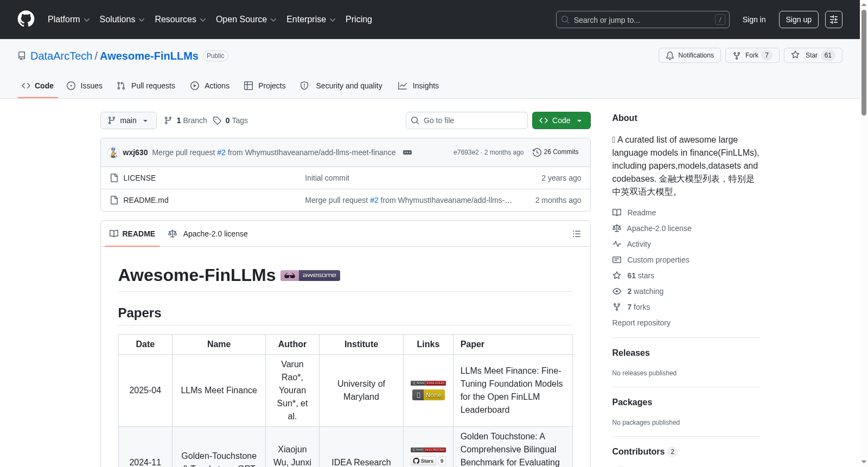Click the wxj630 author link
This screenshot has width=868, height=467.
(x=135, y=152)
